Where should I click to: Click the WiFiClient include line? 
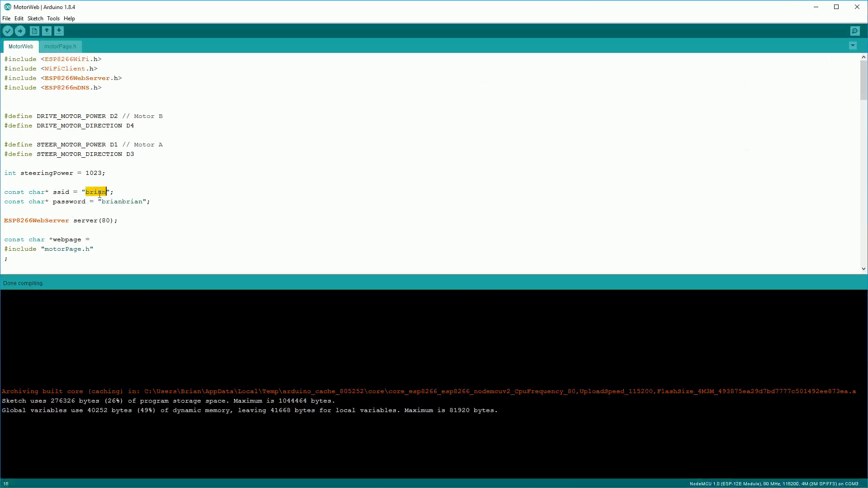(51, 69)
